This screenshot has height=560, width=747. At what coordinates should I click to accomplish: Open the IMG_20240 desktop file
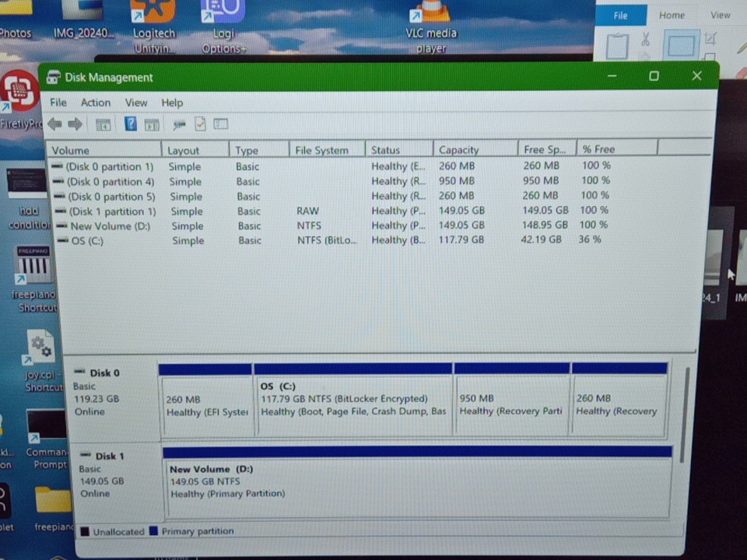click(x=83, y=20)
